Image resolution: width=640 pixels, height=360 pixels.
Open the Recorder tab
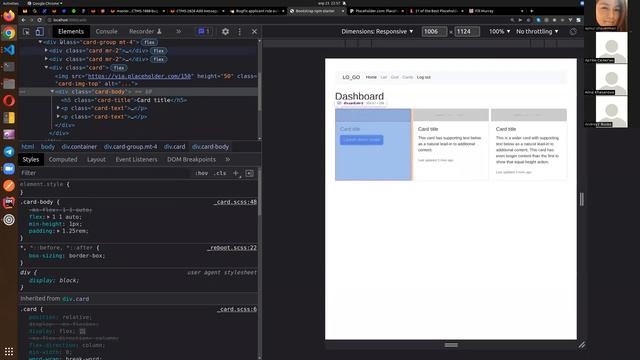pos(145,31)
